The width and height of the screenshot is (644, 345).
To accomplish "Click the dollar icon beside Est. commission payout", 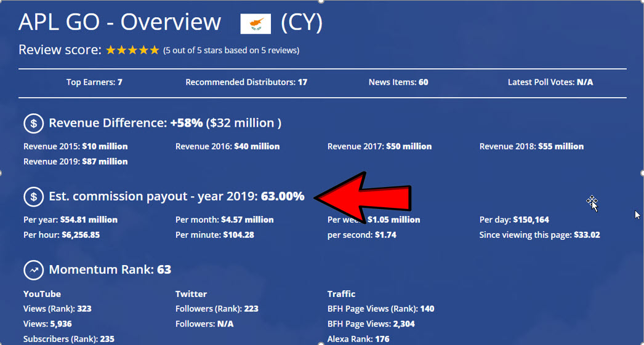I will click(x=33, y=197).
